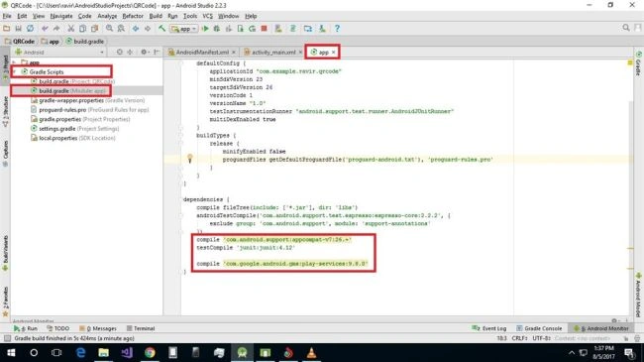Close the activity_main.xml tab

click(300, 53)
